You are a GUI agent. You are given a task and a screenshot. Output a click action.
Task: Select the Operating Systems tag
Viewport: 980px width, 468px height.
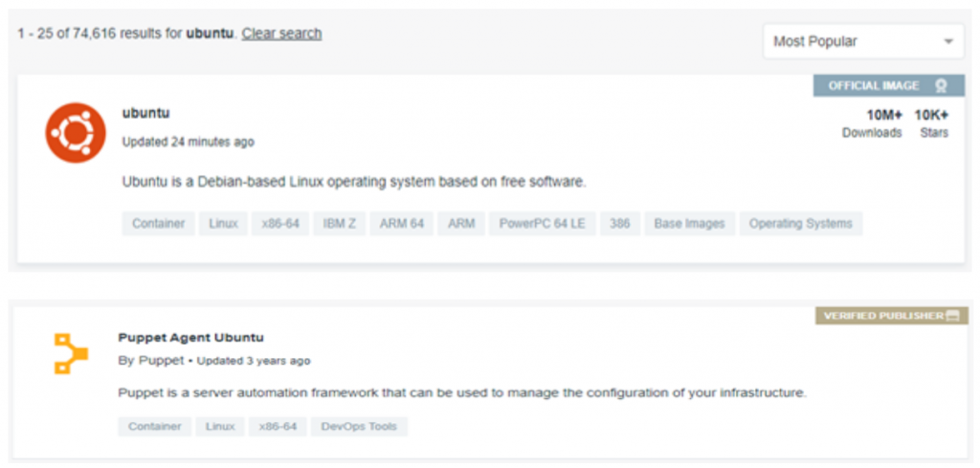point(801,224)
